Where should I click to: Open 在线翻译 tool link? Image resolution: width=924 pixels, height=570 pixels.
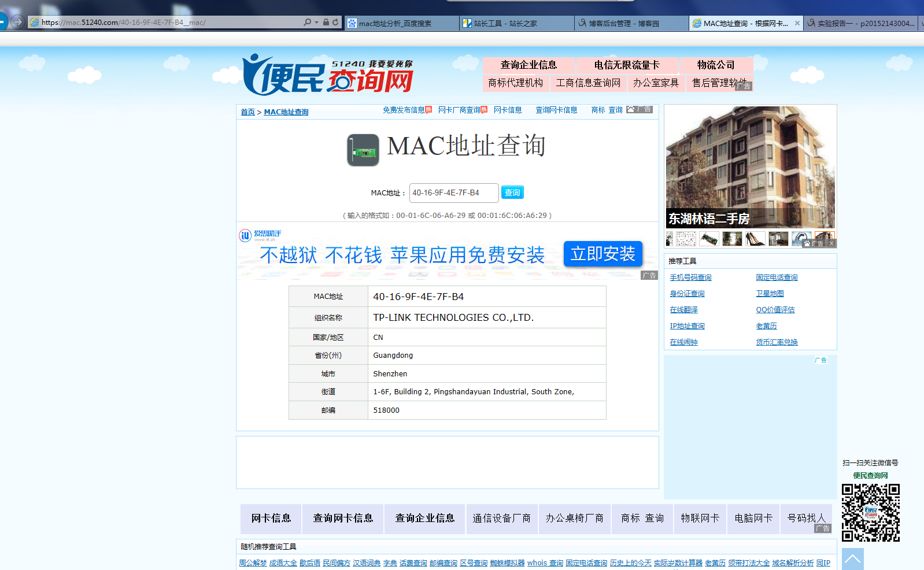click(x=683, y=310)
